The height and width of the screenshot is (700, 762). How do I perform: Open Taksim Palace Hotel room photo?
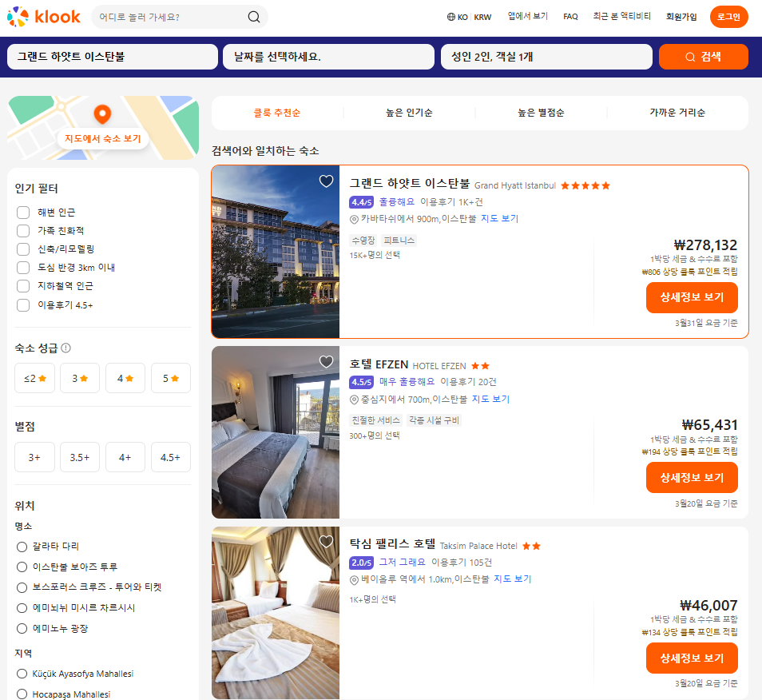coord(276,613)
